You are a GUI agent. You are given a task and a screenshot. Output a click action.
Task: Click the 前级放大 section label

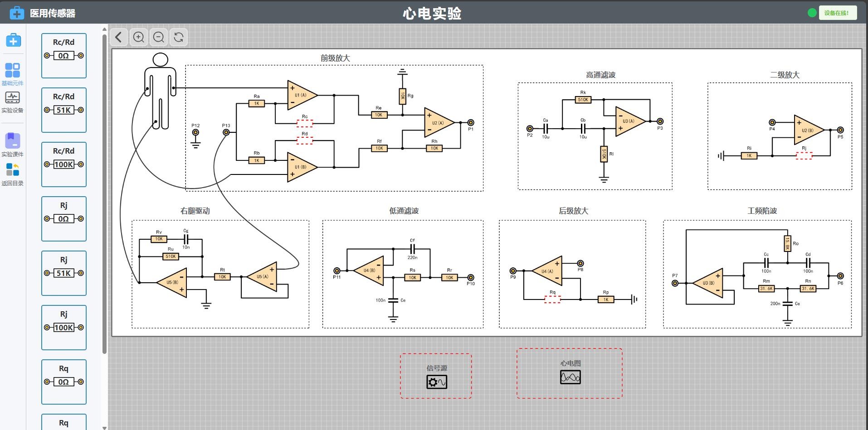pos(335,58)
